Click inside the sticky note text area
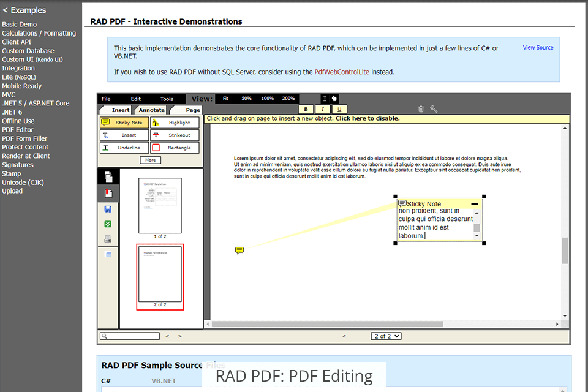The width and height of the screenshot is (588, 392). (435, 224)
